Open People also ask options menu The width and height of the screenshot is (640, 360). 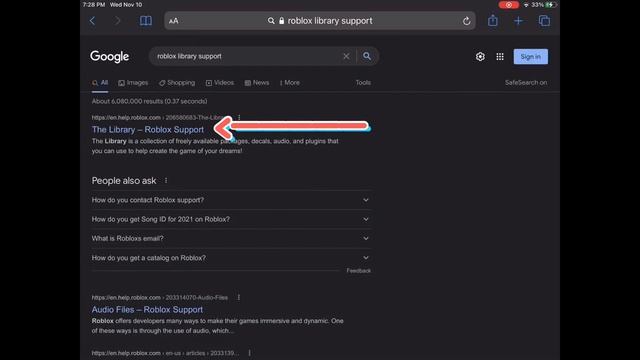pyautogui.click(x=166, y=180)
